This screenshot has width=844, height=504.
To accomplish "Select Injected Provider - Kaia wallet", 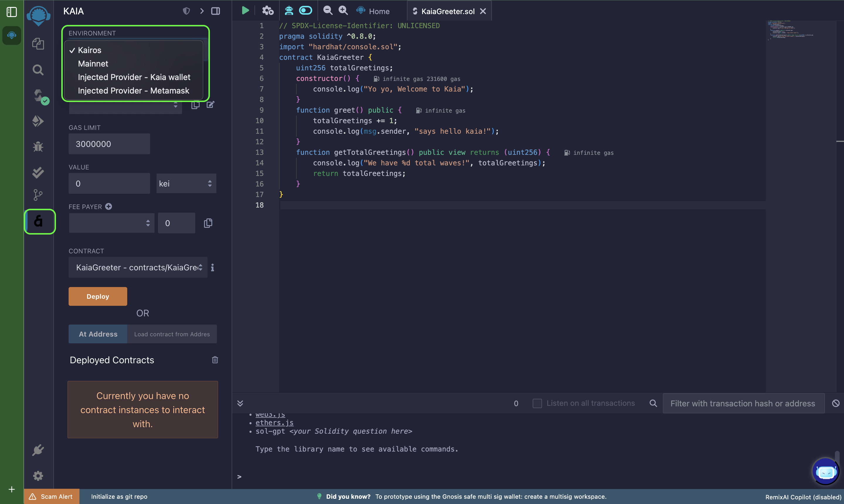I will [133, 77].
